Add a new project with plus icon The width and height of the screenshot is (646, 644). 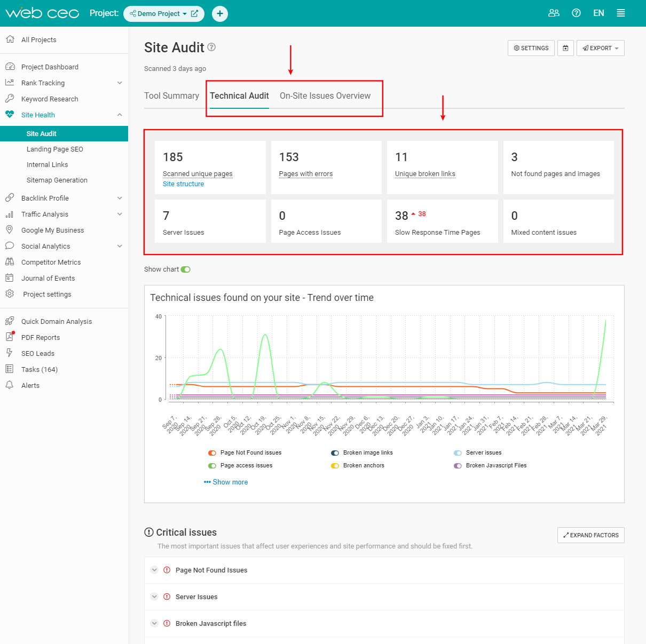[x=220, y=13]
